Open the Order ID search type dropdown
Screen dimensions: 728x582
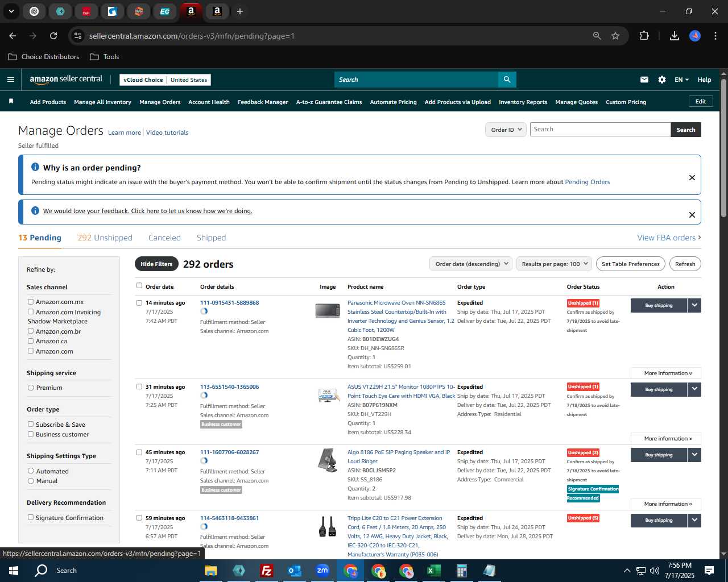coord(506,130)
